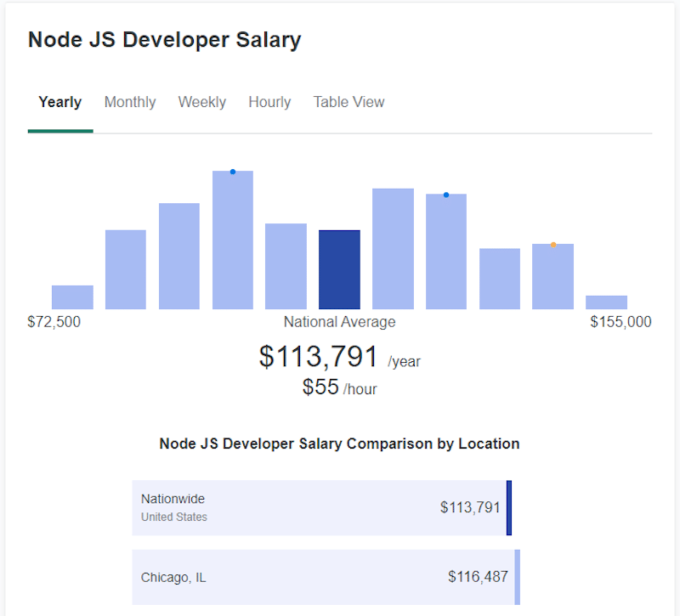Click the blue dot above the eighth bar
Screen dimensions: 680x616
445,195
